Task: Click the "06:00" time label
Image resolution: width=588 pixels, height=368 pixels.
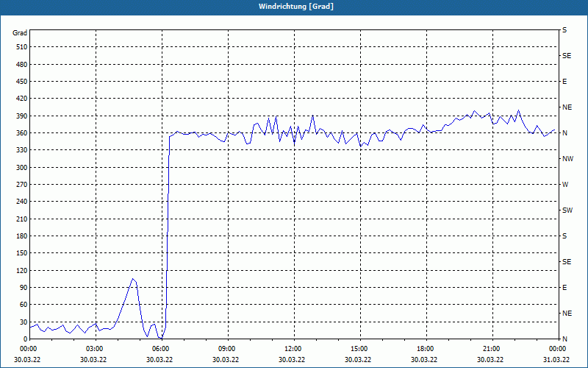Action: point(162,349)
